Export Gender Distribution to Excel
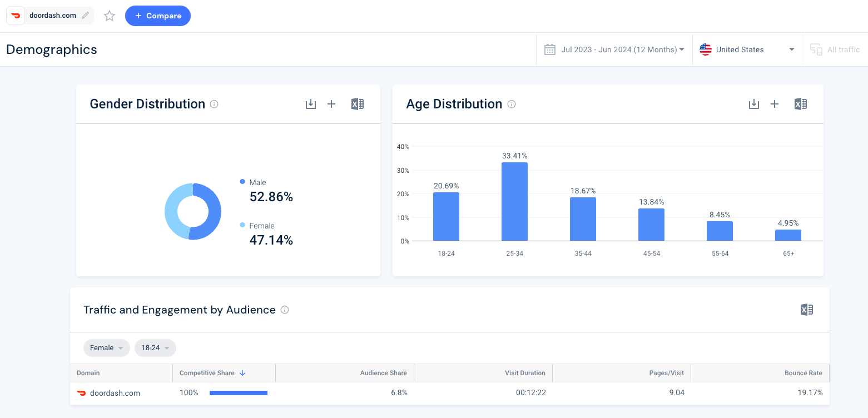This screenshot has height=418, width=868. point(358,104)
